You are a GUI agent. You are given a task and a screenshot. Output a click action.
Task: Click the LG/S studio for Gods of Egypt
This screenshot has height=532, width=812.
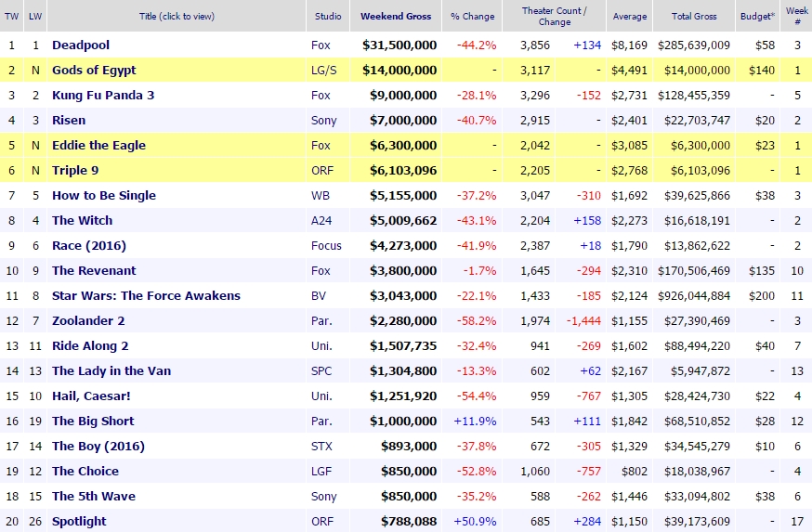(323, 70)
